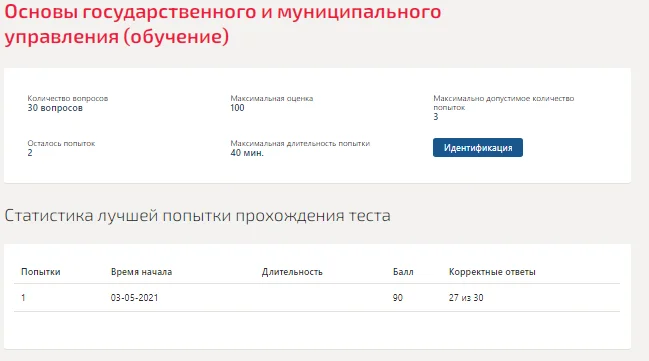Image resolution: width=649 pixels, height=361 pixels.
Task: Click the Максимальная длительность попытки label
Action: point(300,143)
